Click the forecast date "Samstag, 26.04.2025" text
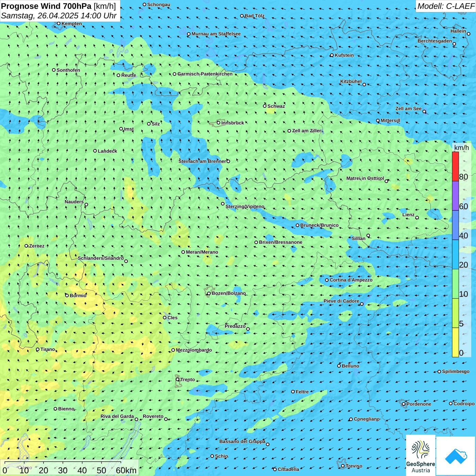 pyautogui.click(x=40, y=16)
